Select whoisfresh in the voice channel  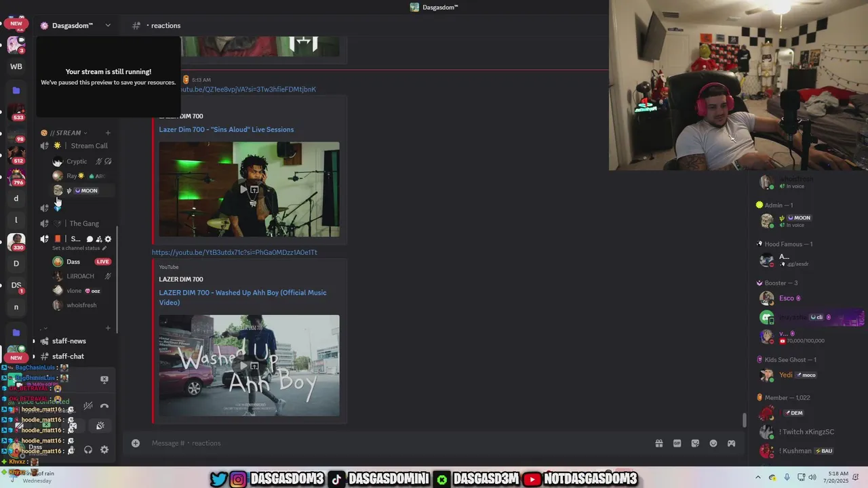(x=81, y=305)
